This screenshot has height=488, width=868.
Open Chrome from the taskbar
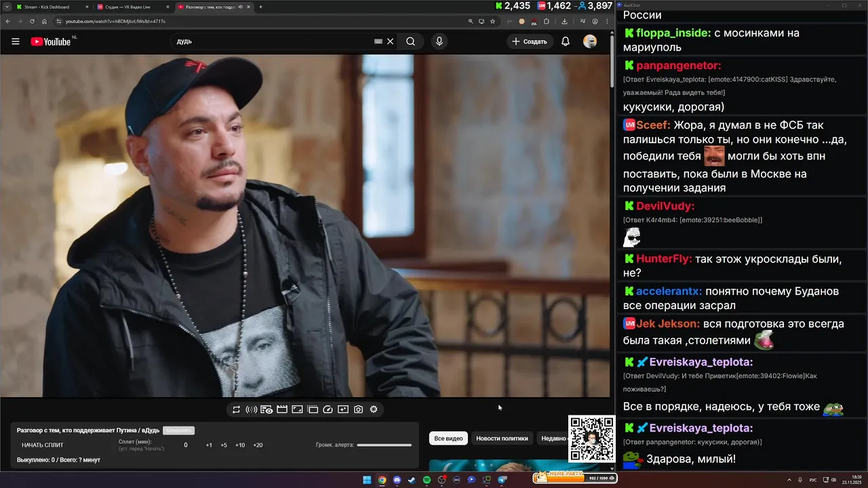[382, 480]
